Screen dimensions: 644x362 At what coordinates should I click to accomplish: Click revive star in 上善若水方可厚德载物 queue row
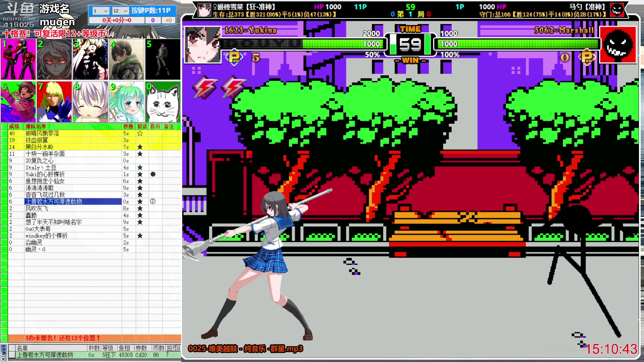point(140,202)
